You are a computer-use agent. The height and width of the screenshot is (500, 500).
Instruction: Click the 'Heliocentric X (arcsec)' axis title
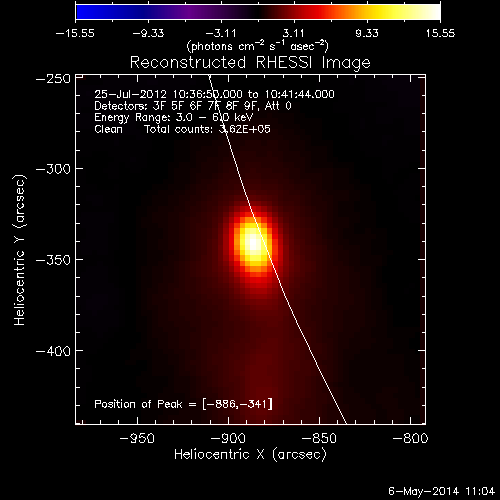pyautogui.click(x=250, y=454)
